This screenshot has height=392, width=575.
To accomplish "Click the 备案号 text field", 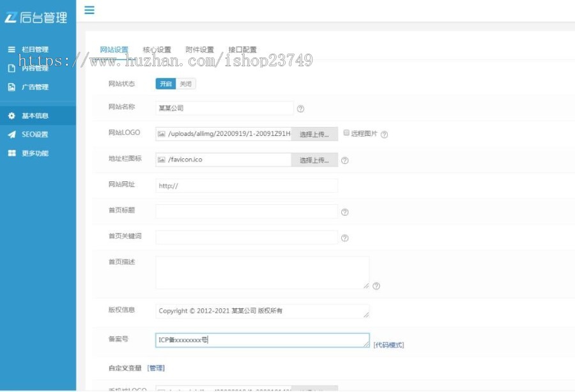I will pos(262,340).
